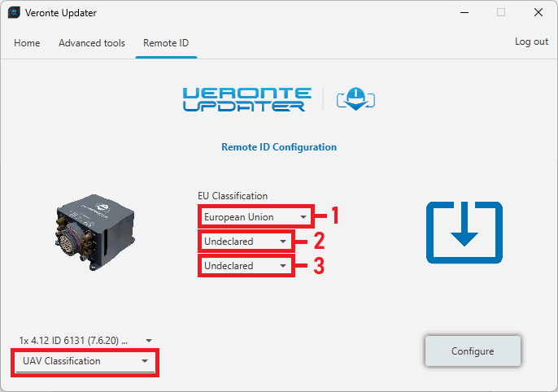
Task: Click the Remote ID Configuration heading
Action: click(279, 147)
